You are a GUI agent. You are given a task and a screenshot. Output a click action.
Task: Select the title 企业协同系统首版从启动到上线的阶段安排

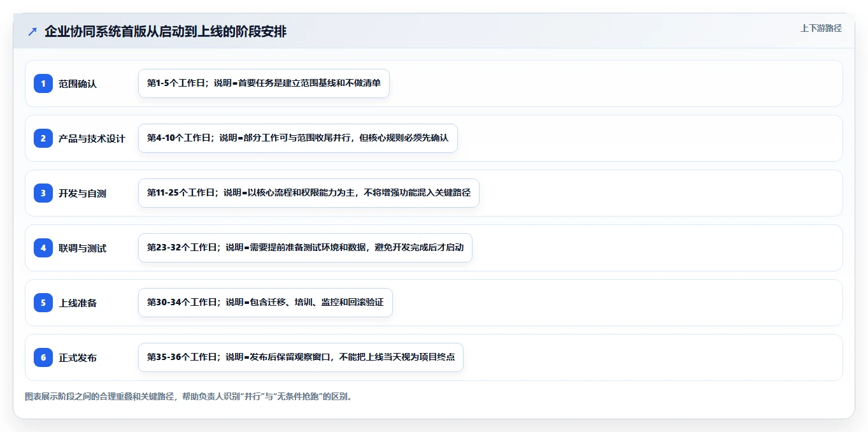point(166,31)
